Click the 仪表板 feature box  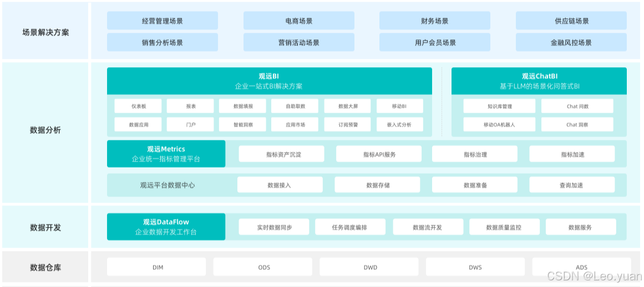(x=139, y=106)
